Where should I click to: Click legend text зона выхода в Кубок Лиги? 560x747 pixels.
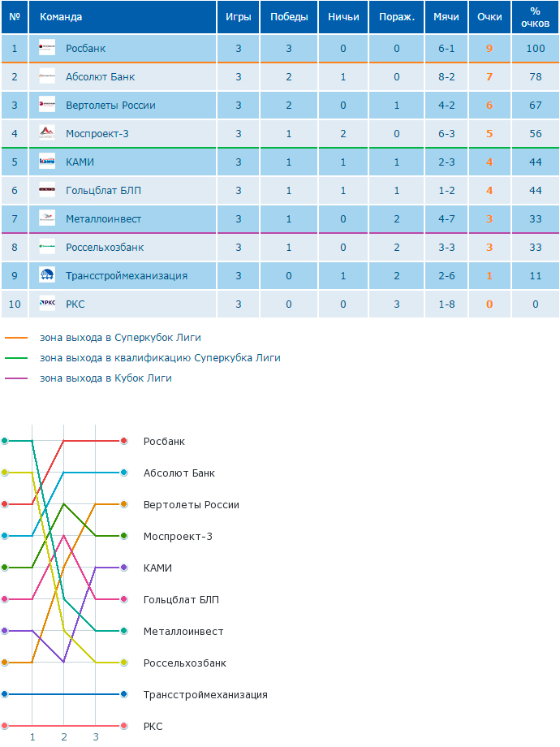click(106, 378)
